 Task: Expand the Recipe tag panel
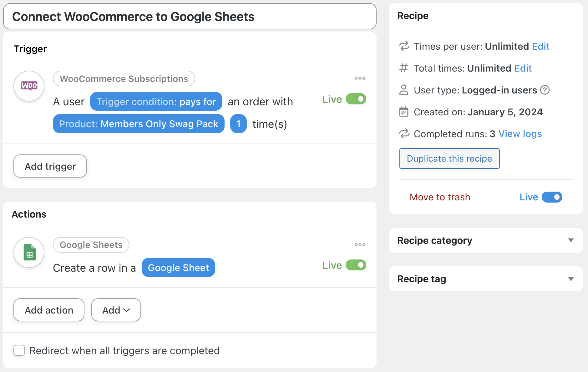[x=570, y=279]
